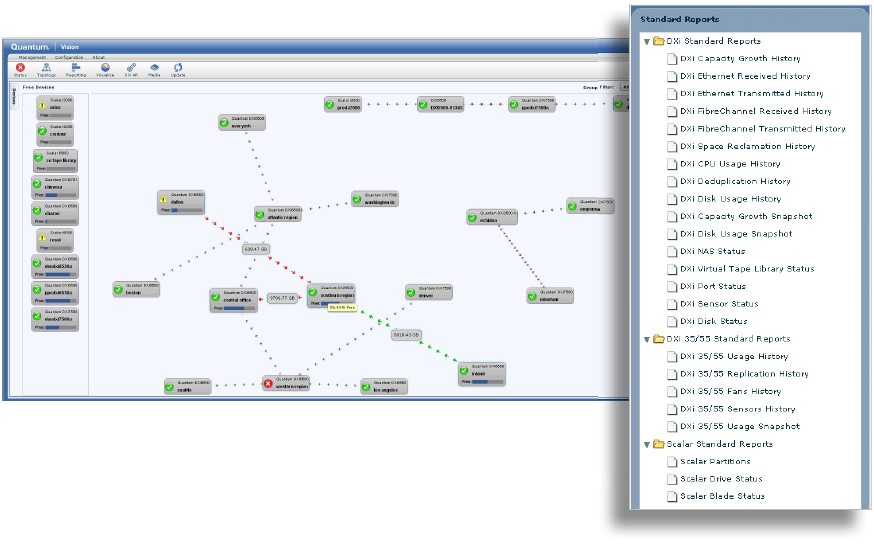Select the atlantic region device node
874x544 pixels.
click(278, 214)
